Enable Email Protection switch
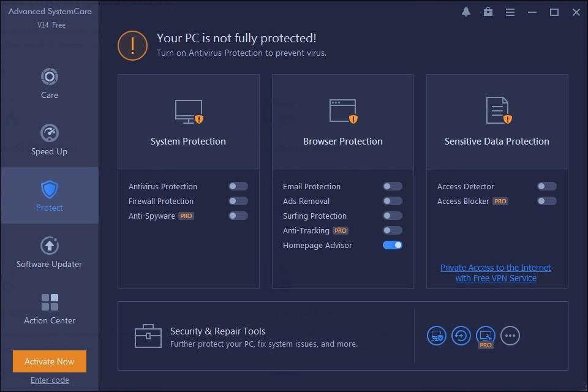588x392 pixels. [x=393, y=186]
